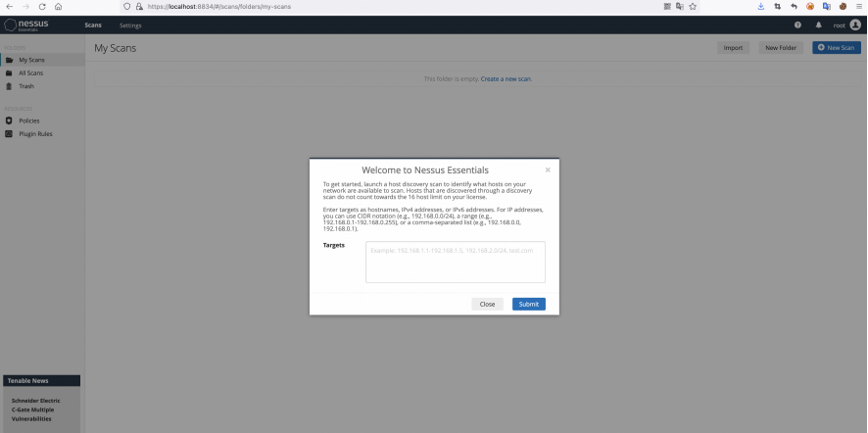This screenshot has height=433, width=868.
Task: Open the notifications bell icon
Action: click(x=819, y=24)
